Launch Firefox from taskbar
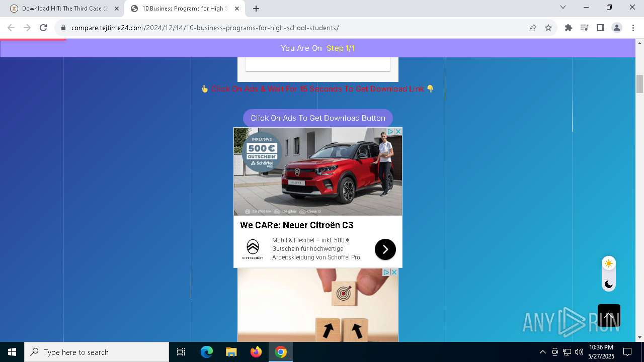The width and height of the screenshot is (644, 362). click(256, 352)
